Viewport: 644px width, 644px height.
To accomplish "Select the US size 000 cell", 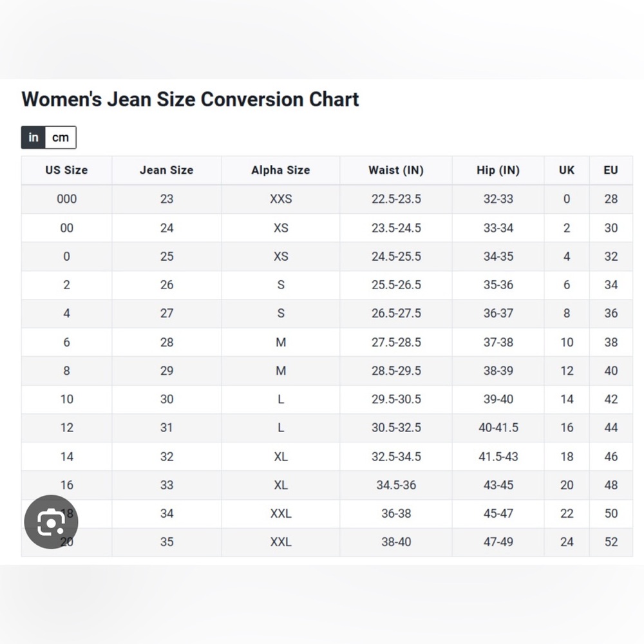I will tap(66, 199).
